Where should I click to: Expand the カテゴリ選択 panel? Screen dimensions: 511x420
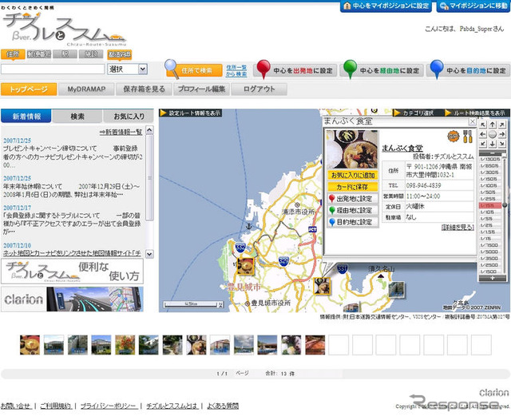tap(414, 113)
